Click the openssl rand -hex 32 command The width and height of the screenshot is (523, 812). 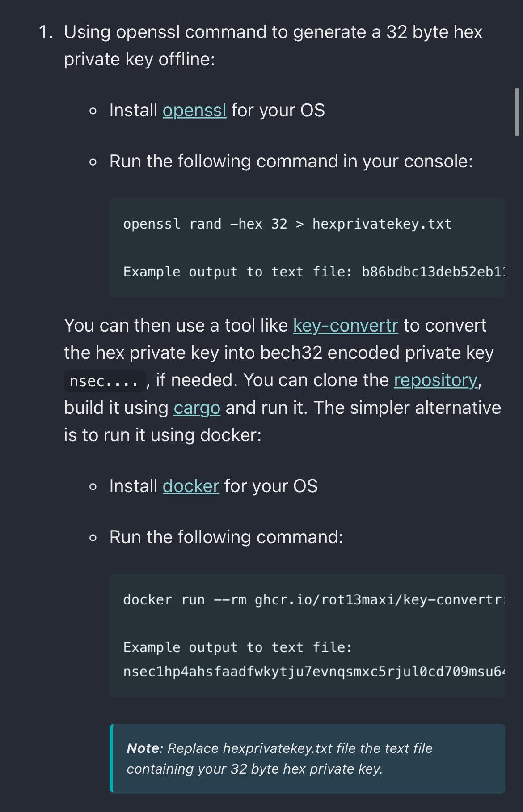coord(287,224)
